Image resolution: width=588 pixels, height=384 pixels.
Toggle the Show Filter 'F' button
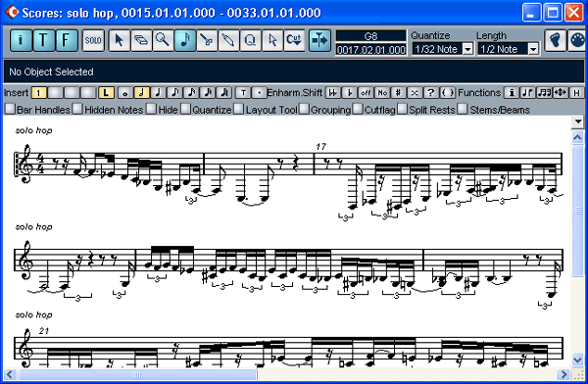(x=67, y=40)
